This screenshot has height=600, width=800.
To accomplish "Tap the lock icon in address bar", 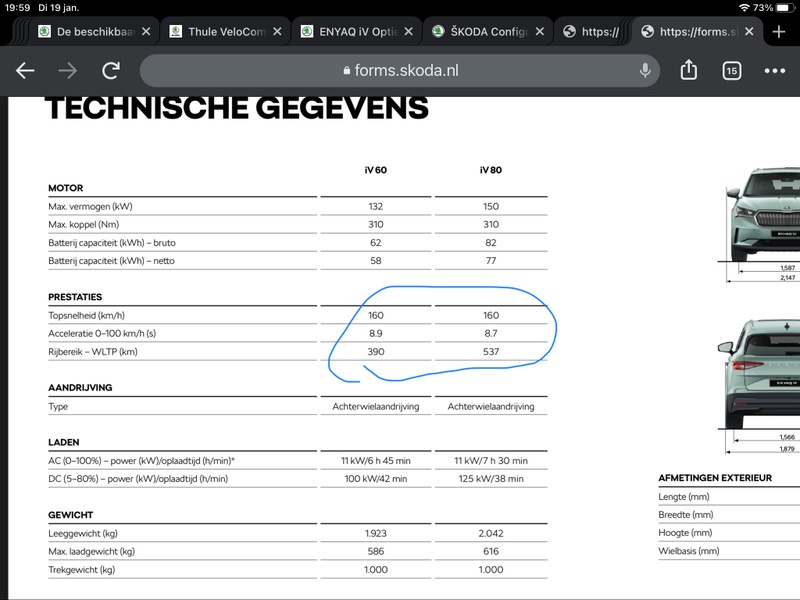I will click(347, 70).
